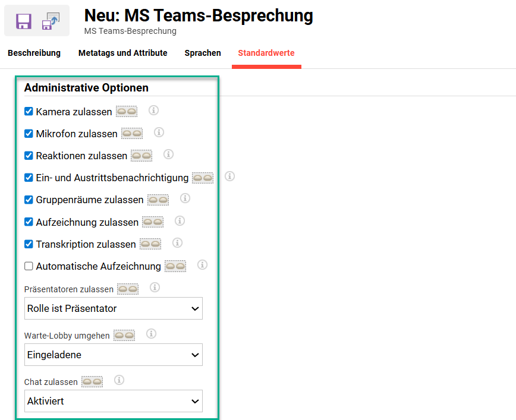Screen dimensions: 516x420
Task: Select the Sprachen tab
Action: click(x=203, y=53)
